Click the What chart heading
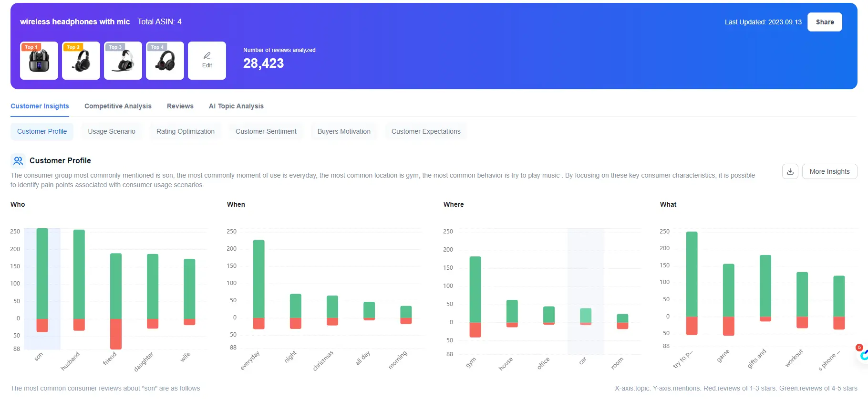Image resolution: width=868 pixels, height=402 pixels. [x=668, y=204]
